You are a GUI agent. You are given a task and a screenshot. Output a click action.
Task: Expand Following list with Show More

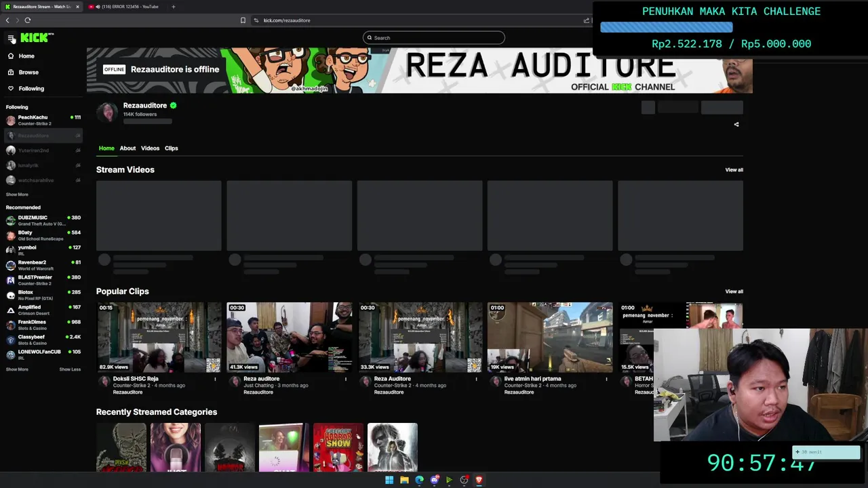17,195
